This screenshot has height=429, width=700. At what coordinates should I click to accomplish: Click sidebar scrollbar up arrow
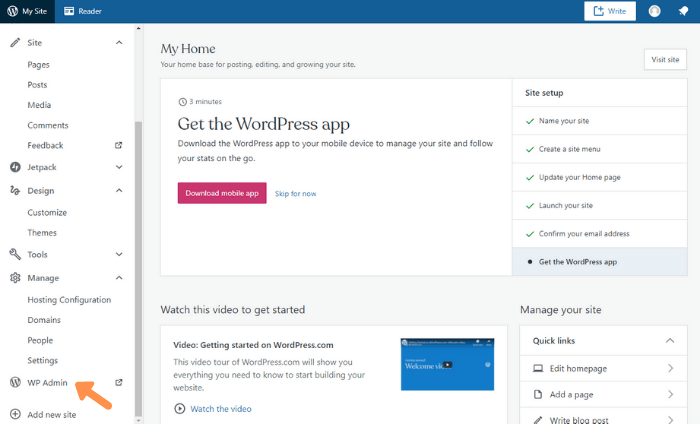(x=138, y=28)
